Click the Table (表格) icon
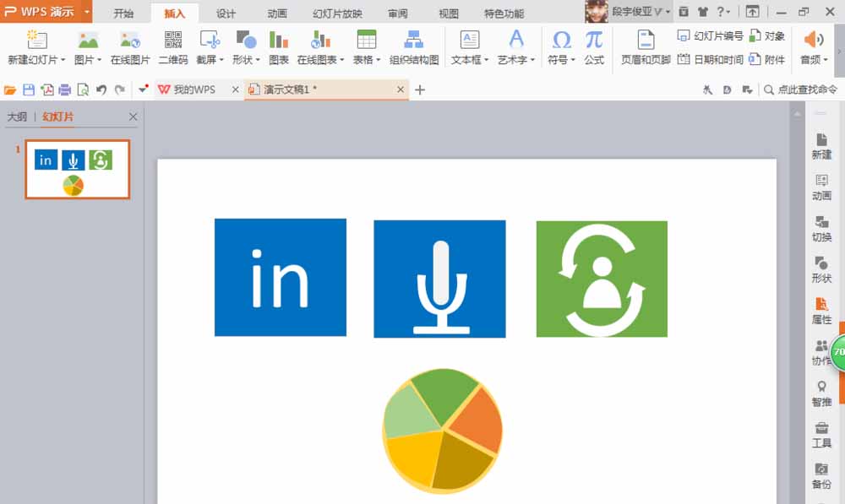Viewport: 845px width, 504px height. (x=367, y=40)
